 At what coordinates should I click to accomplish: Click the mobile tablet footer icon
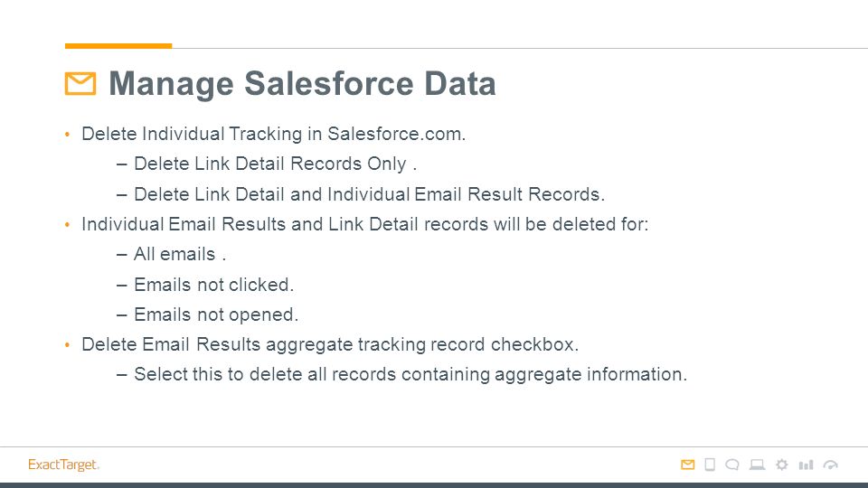click(710, 465)
